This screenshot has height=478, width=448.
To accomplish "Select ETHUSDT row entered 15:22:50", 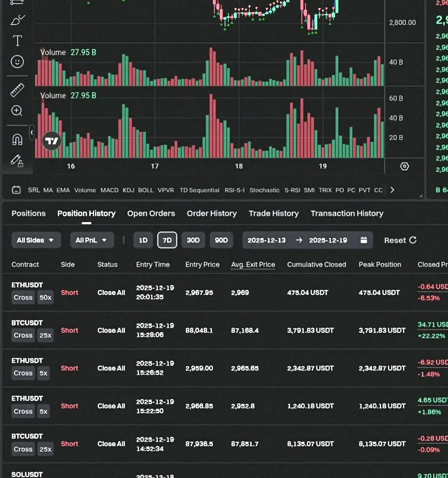I will pos(225,406).
